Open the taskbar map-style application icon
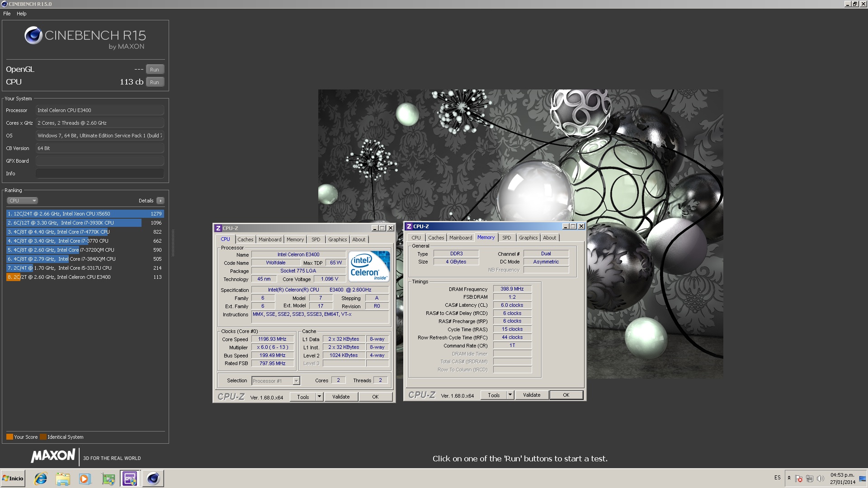 [x=108, y=479]
